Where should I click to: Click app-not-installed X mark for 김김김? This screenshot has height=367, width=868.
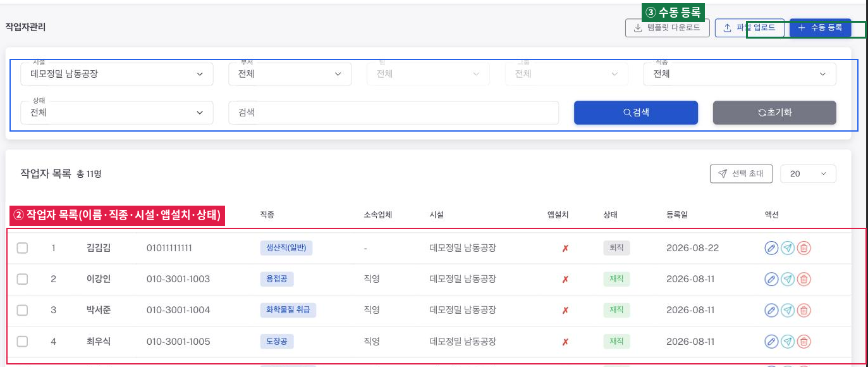pyautogui.click(x=565, y=249)
